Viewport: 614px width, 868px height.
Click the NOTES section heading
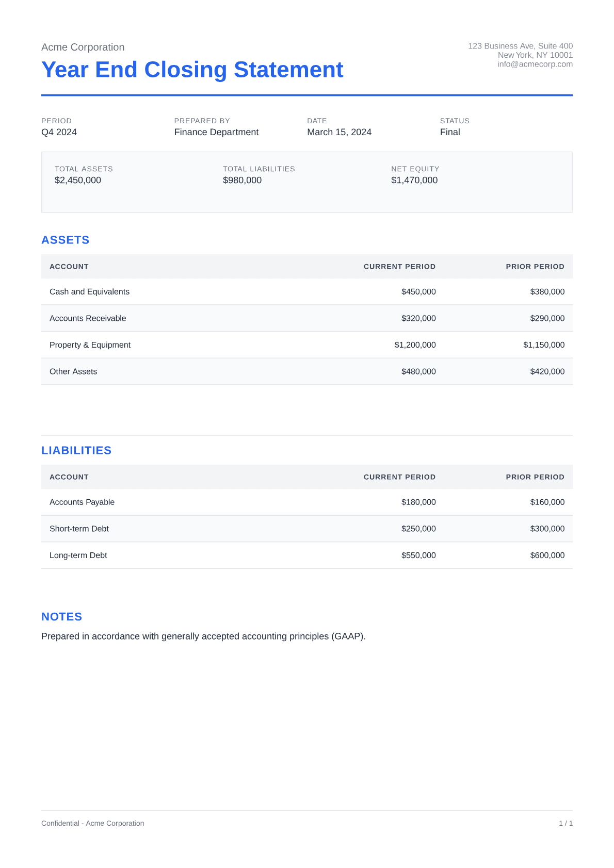point(61,617)
